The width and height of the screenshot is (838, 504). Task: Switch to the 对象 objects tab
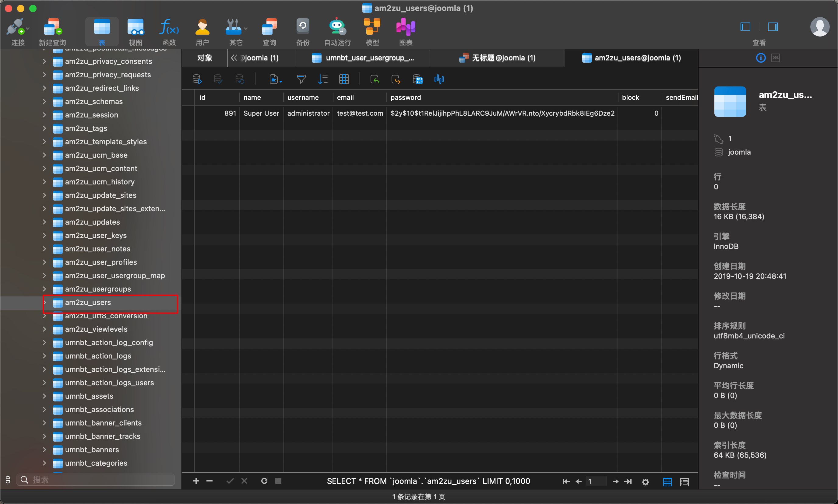pos(205,58)
